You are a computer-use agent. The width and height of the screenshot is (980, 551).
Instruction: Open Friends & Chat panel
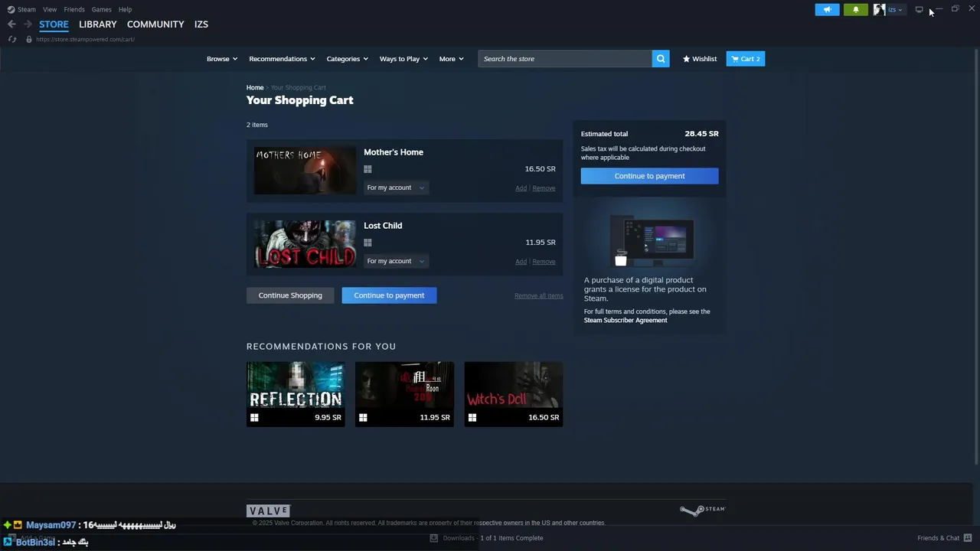pyautogui.click(x=944, y=538)
